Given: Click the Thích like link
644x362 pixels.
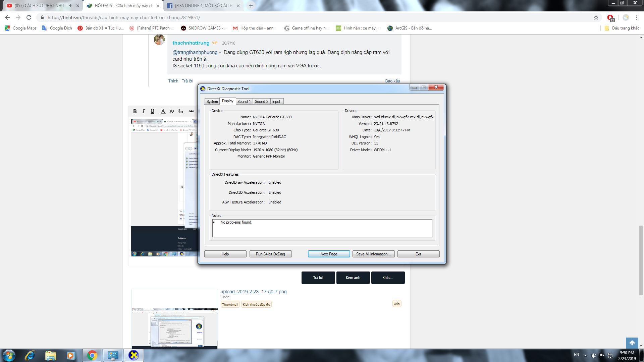Looking at the screenshot, I should pos(173,81).
